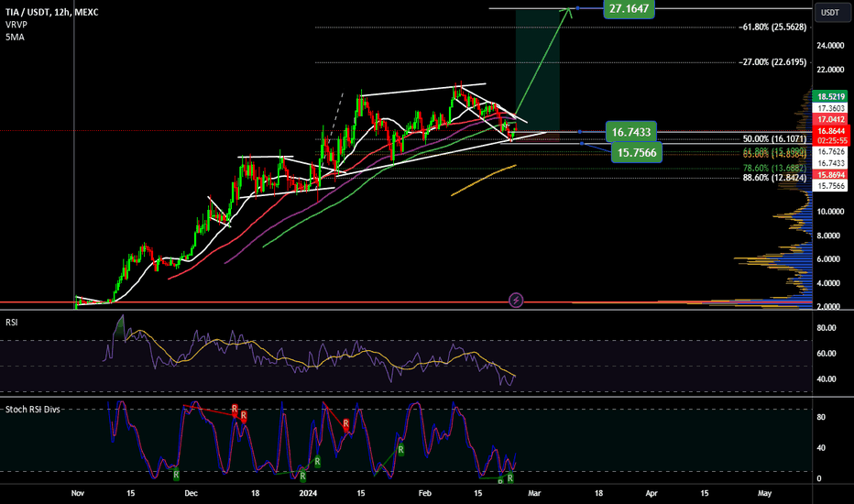854x504 pixels.
Task: Click the -61.80% (25.5628) Fibonacci level label
Action: click(772, 27)
